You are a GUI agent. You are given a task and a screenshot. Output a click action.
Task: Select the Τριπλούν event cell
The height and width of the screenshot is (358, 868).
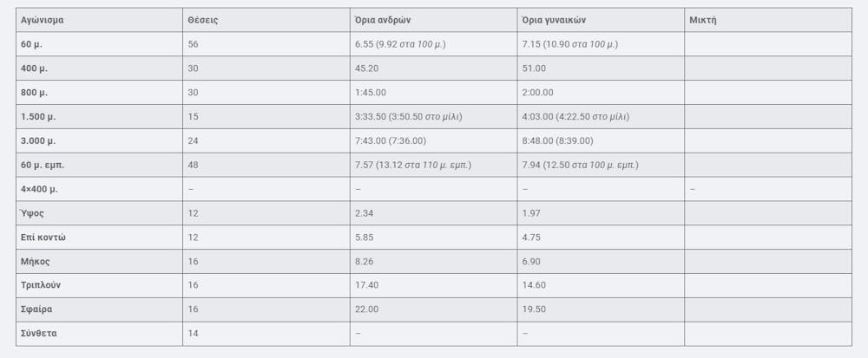[41, 285]
